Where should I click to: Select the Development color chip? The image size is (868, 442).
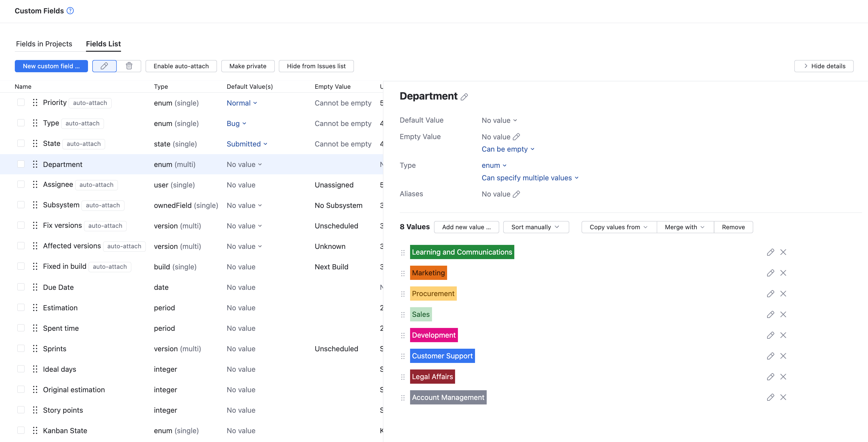pos(434,335)
